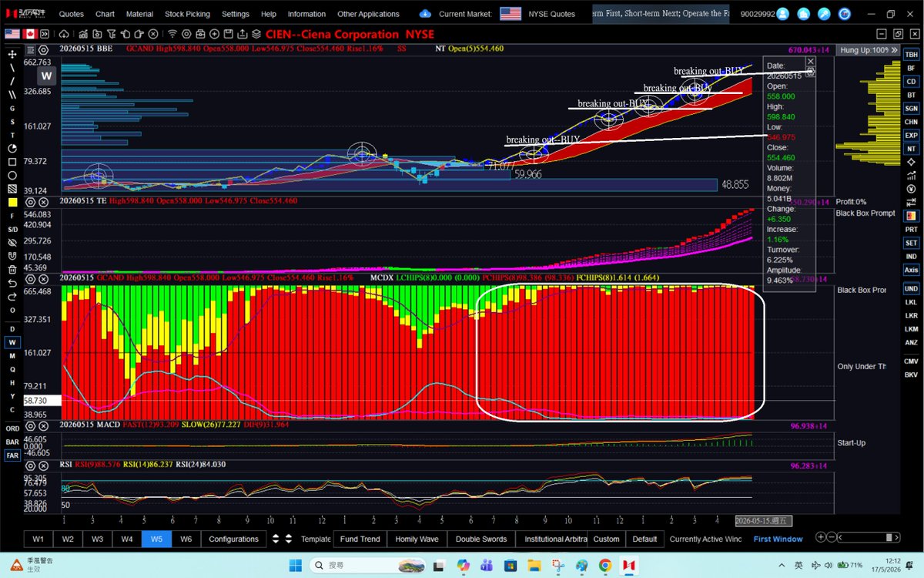The width and height of the screenshot is (924, 578).
Task: Open the Chart menu
Action: tap(105, 14)
